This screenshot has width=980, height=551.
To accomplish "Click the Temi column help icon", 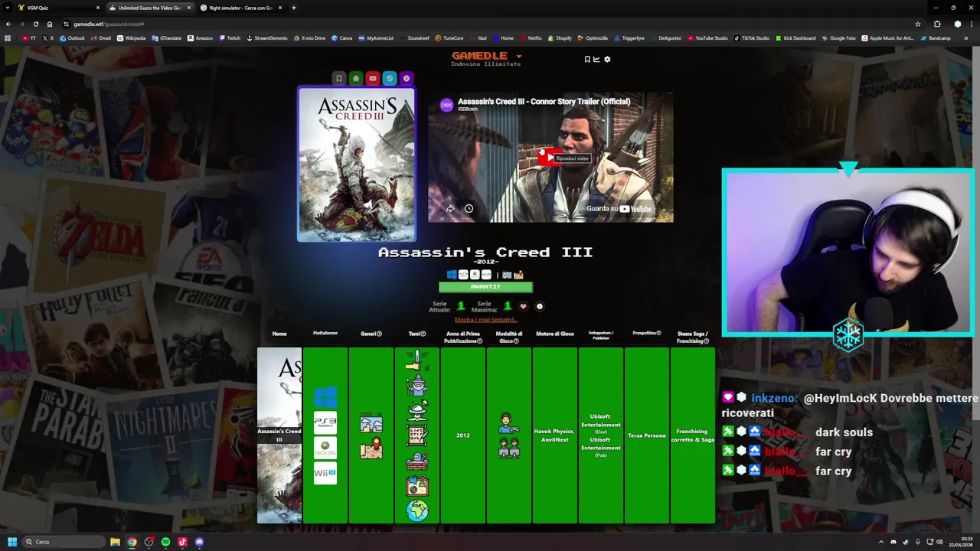I will tap(423, 334).
